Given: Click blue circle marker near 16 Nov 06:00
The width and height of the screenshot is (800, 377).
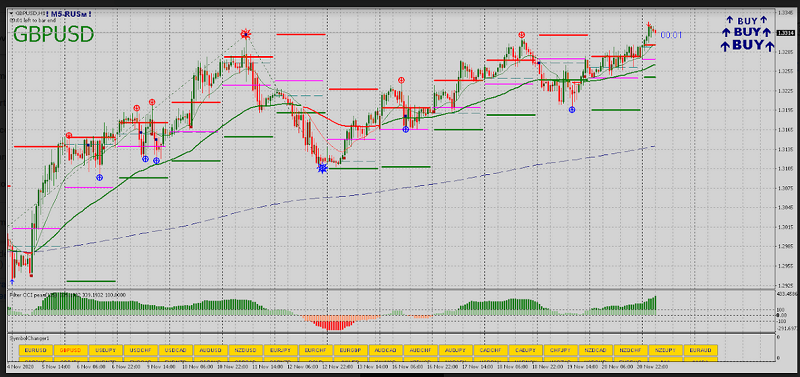Looking at the screenshot, I should coord(406,130).
